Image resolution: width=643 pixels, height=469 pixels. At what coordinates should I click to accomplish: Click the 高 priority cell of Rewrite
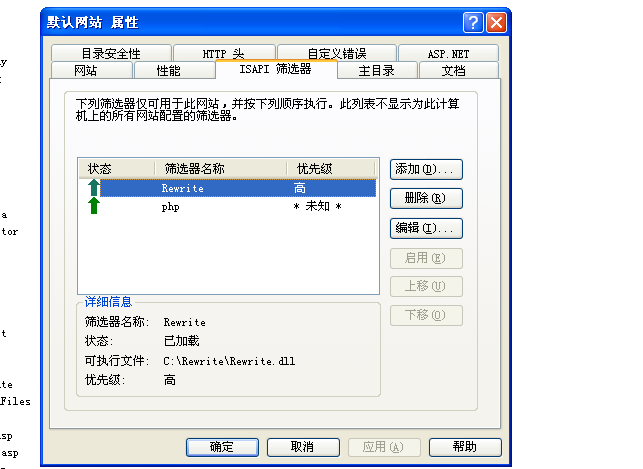click(x=299, y=188)
